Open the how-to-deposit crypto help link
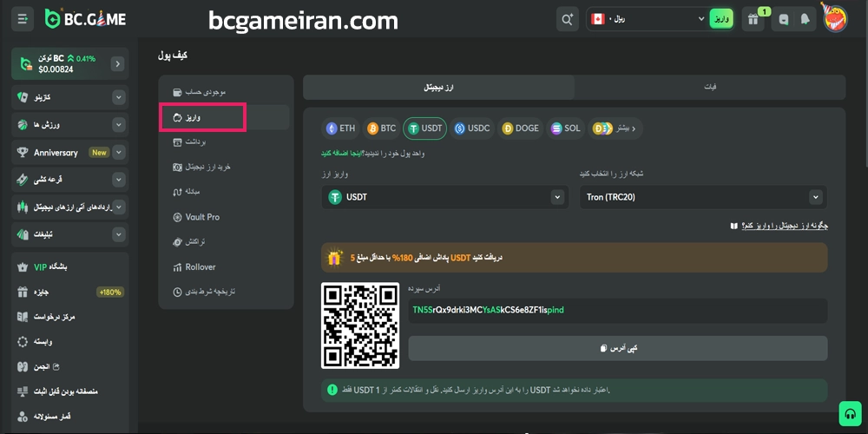Viewport: 868px width, 434px height. point(779,226)
